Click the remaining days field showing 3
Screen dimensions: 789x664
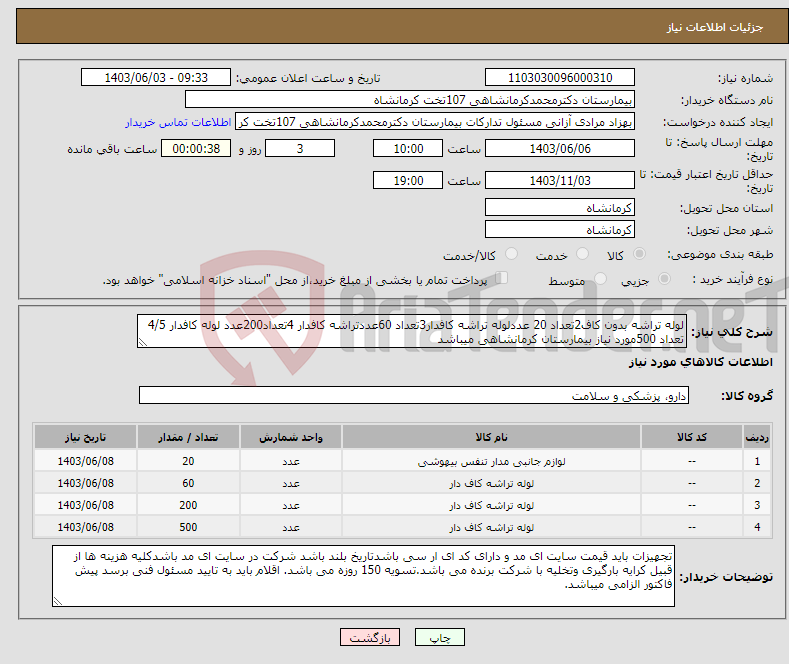point(300,148)
